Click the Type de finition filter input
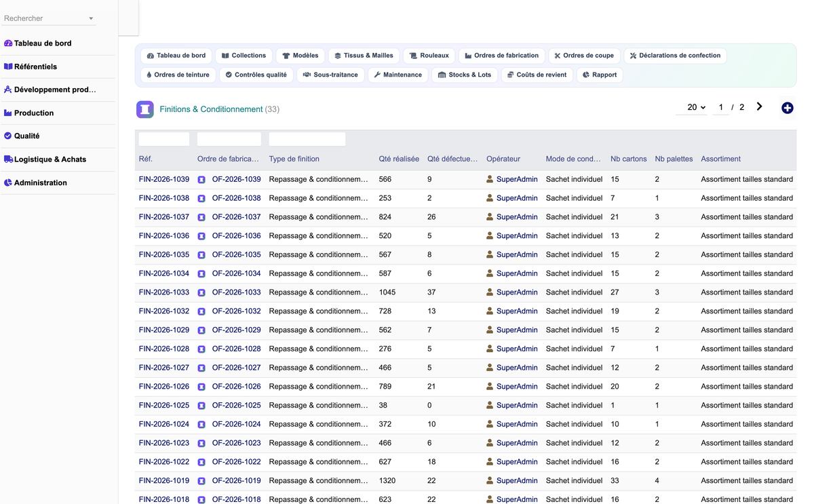 click(307, 139)
